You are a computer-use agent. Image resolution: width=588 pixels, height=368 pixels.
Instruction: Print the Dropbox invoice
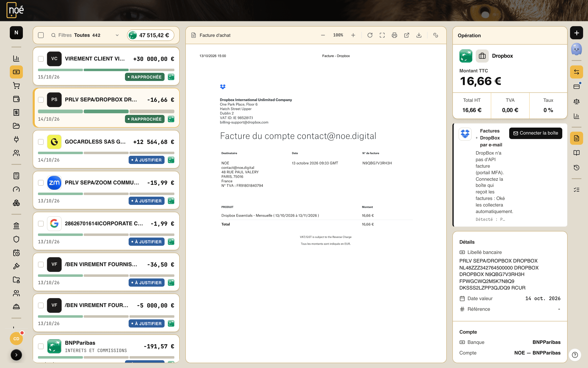394,35
